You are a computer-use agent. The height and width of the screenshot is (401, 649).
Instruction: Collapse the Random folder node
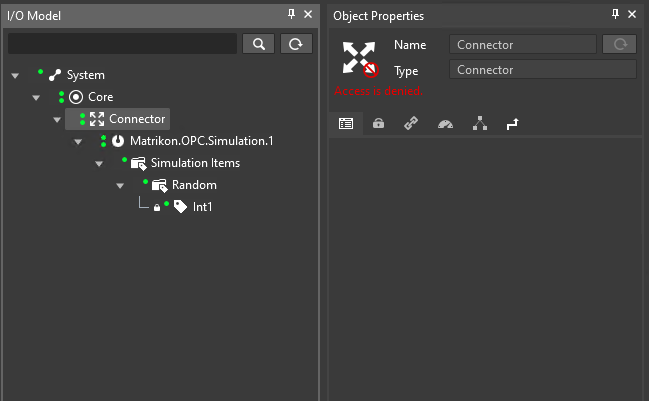pos(120,185)
